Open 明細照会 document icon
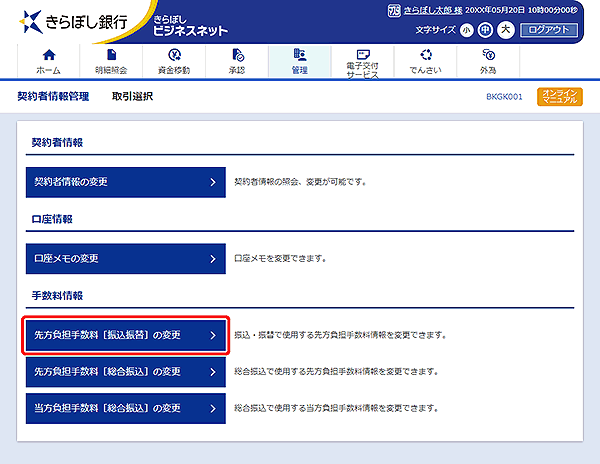The image size is (600, 464). [111, 54]
